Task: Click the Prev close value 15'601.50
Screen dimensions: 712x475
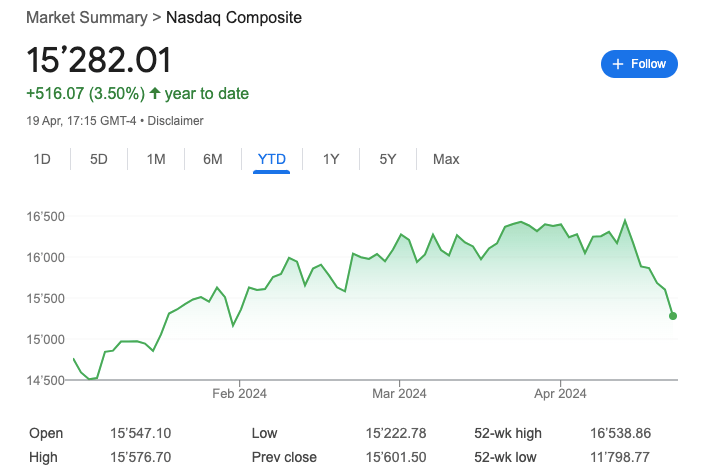Action: pyautogui.click(x=395, y=458)
